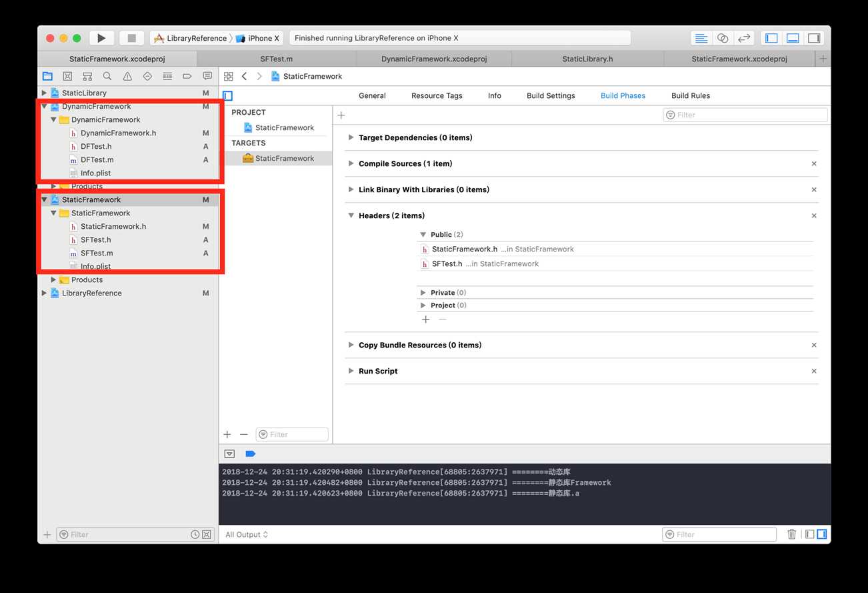
Task: Expand the Private headers group
Action: click(x=423, y=292)
